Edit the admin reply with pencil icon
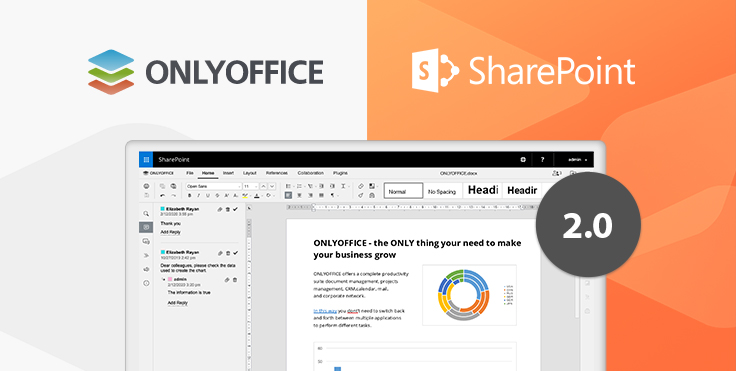This screenshot has height=371, width=736. click(227, 279)
